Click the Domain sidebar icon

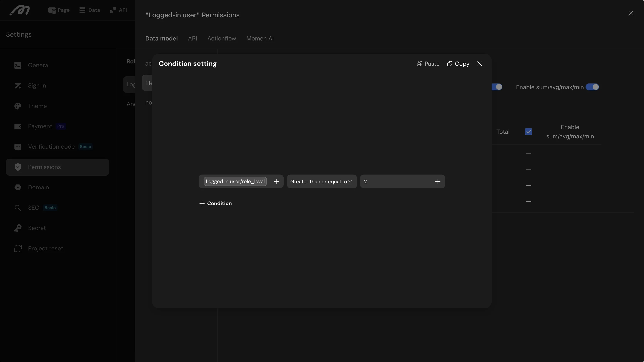coord(18,187)
